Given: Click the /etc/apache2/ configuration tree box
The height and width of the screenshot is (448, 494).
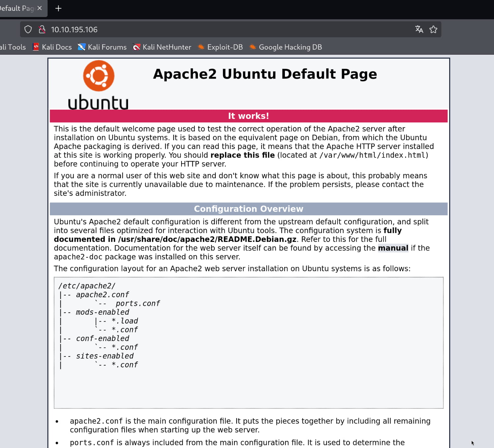Looking at the screenshot, I should click(x=248, y=342).
